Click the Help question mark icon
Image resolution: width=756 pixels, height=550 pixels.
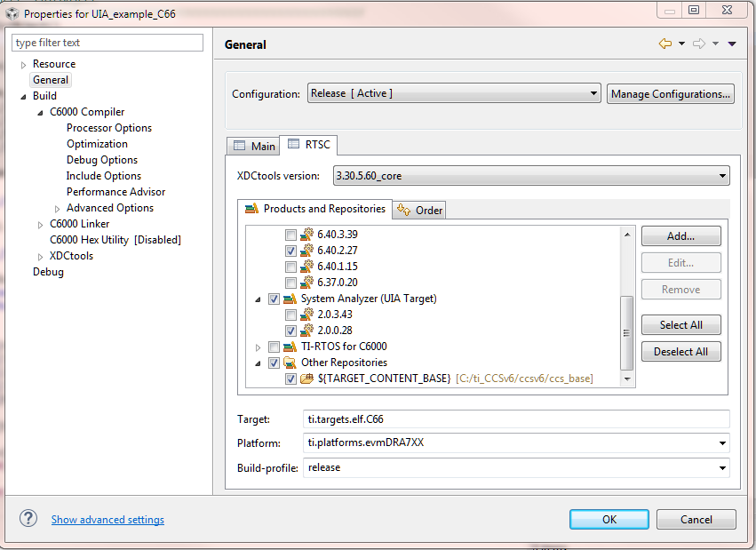coord(28,519)
